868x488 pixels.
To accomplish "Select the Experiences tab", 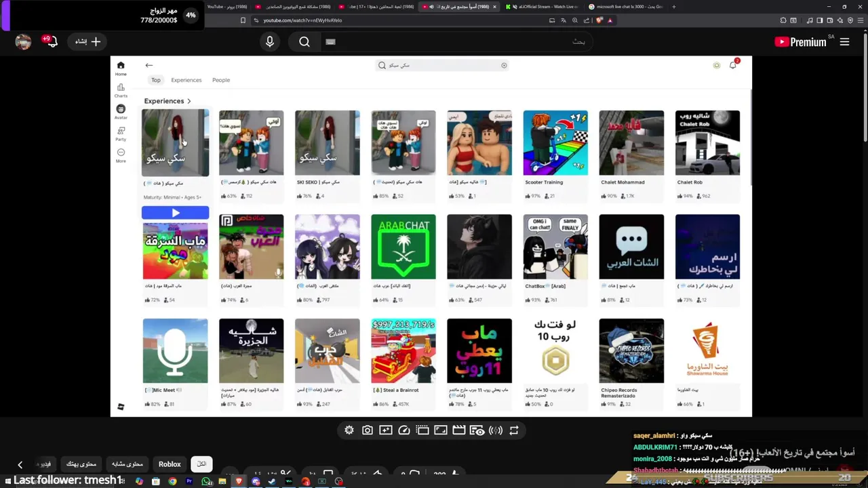I will [186, 80].
